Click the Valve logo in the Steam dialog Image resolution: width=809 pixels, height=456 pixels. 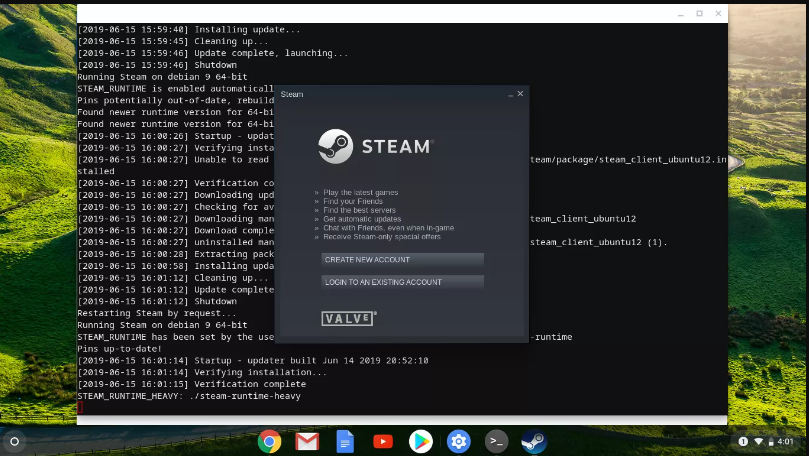349,318
